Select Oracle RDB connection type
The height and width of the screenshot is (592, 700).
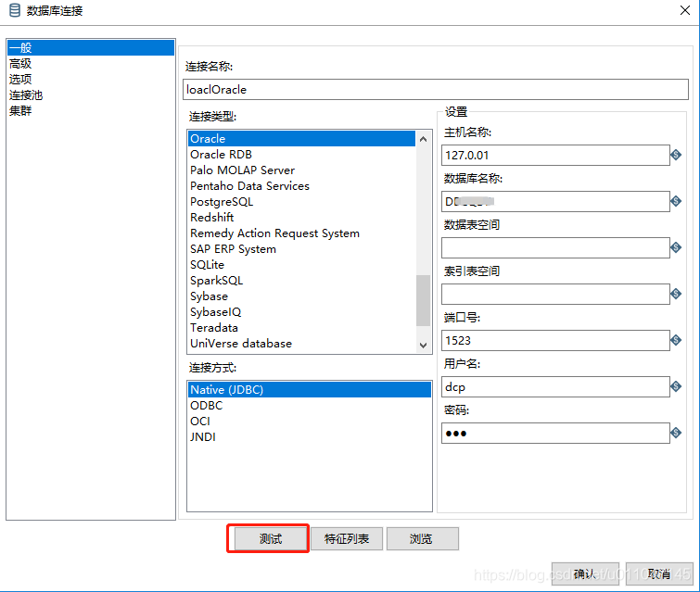[301, 155]
